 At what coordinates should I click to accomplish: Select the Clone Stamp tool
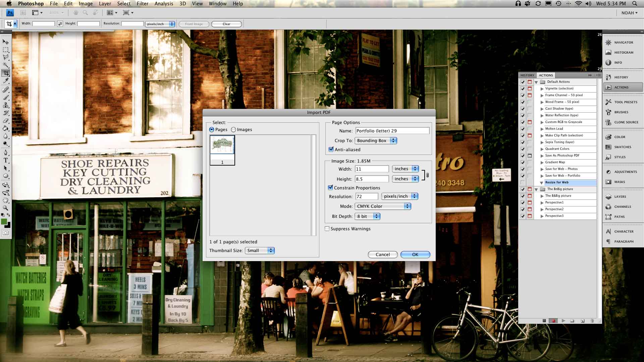(6, 105)
